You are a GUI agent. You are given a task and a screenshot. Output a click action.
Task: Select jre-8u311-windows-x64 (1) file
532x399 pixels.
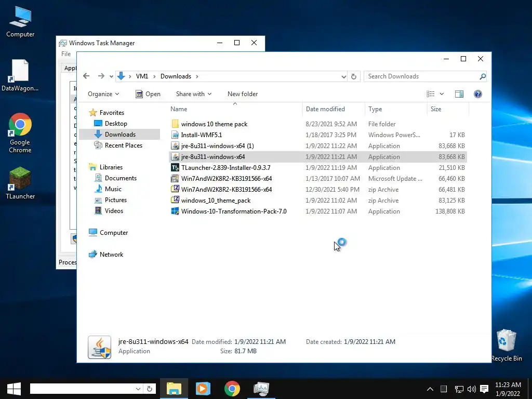pos(317,146)
